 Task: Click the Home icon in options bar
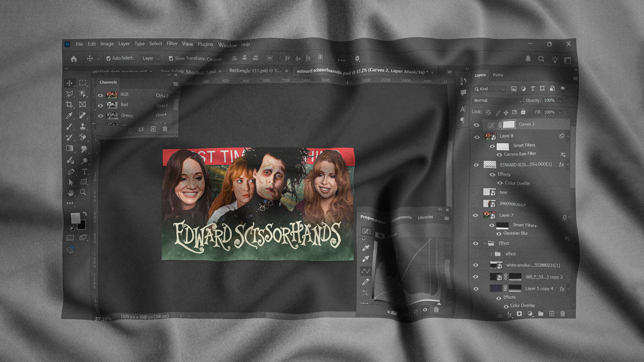pyautogui.click(x=73, y=59)
